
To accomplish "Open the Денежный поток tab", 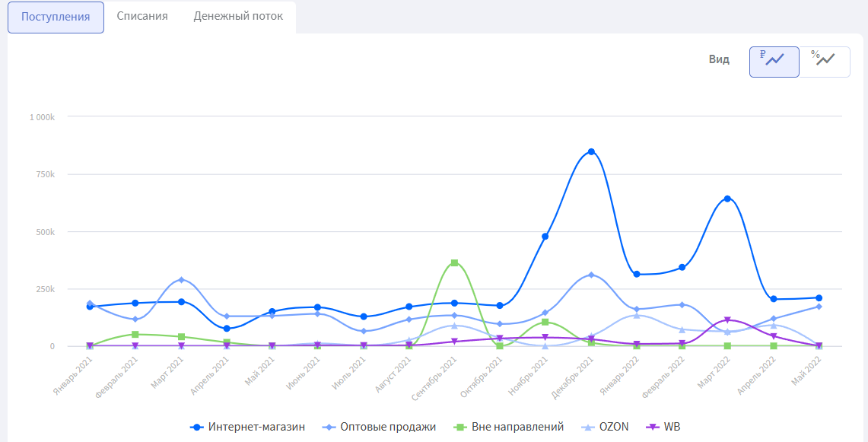I will click(238, 16).
